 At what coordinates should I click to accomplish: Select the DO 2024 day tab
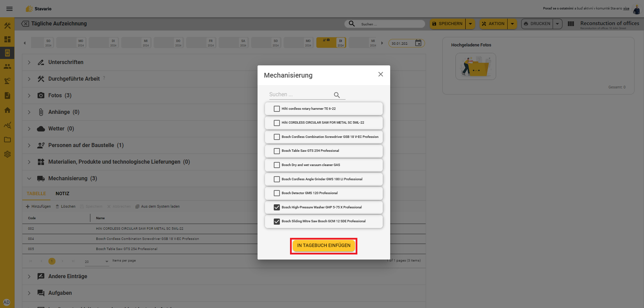(169, 43)
